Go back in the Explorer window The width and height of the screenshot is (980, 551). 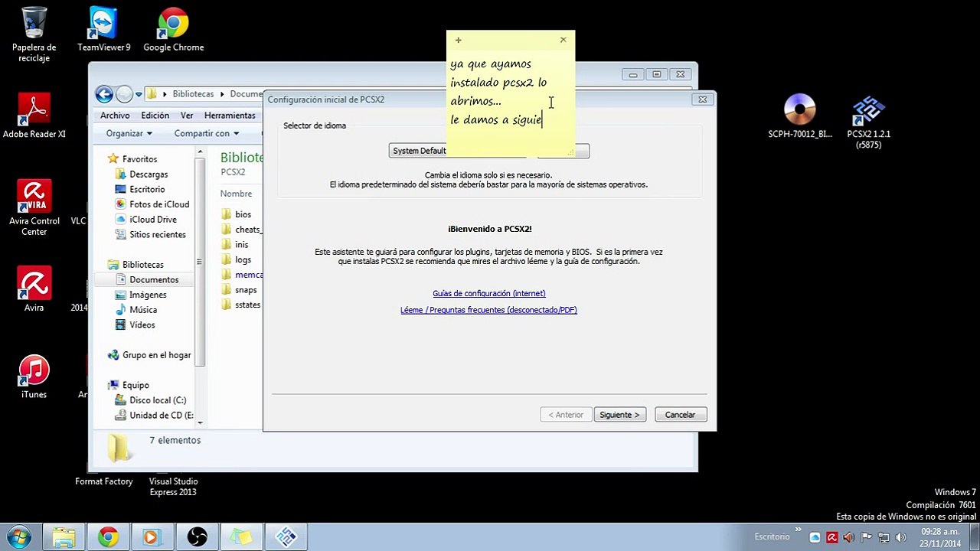point(104,94)
